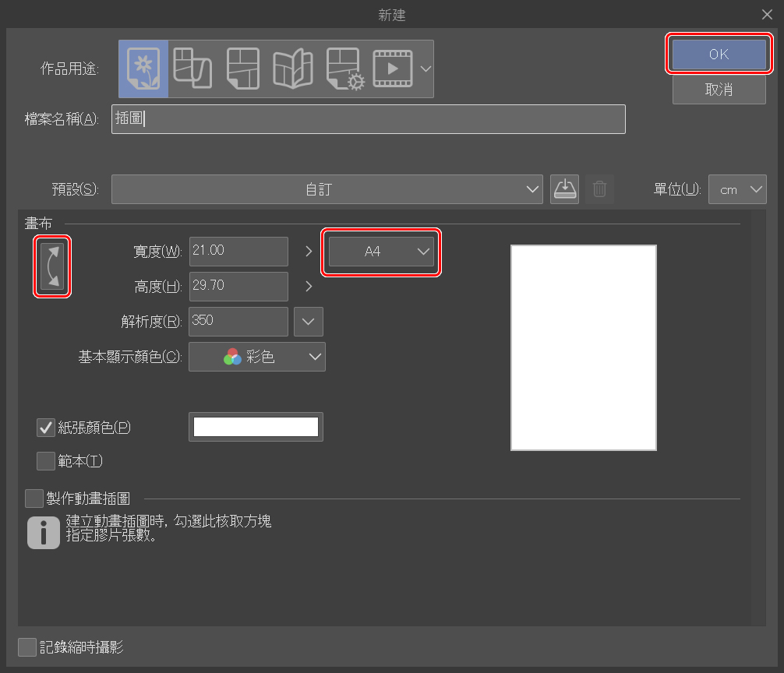Click the 取消 cancel button
784x673 pixels.
[x=719, y=90]
